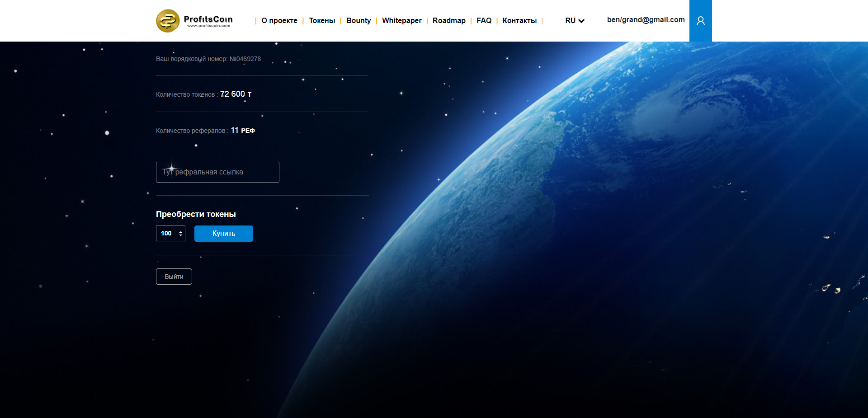This screenshot has height=418, width=868.
Task: Click the 11 РЕФ referral count
Action: pyautogui.click(x=243, y=130)
